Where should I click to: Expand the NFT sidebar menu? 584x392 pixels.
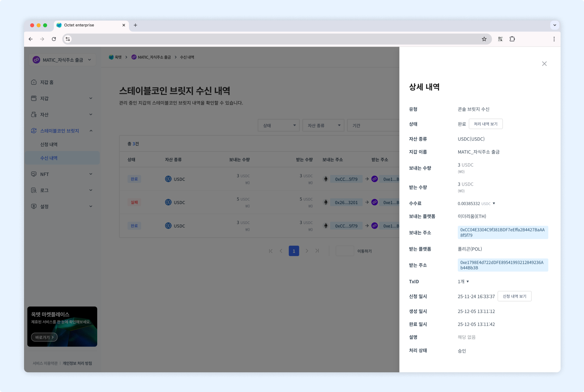(62, 174)
